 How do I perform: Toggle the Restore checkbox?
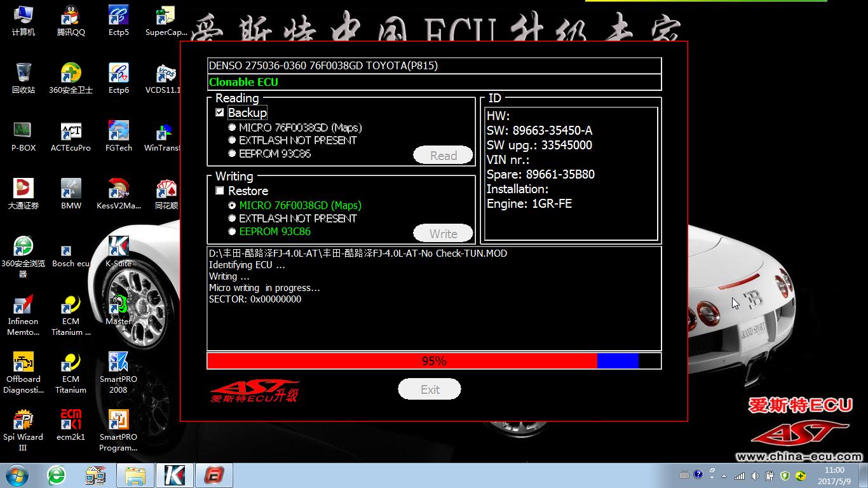(x=220, y=191)
